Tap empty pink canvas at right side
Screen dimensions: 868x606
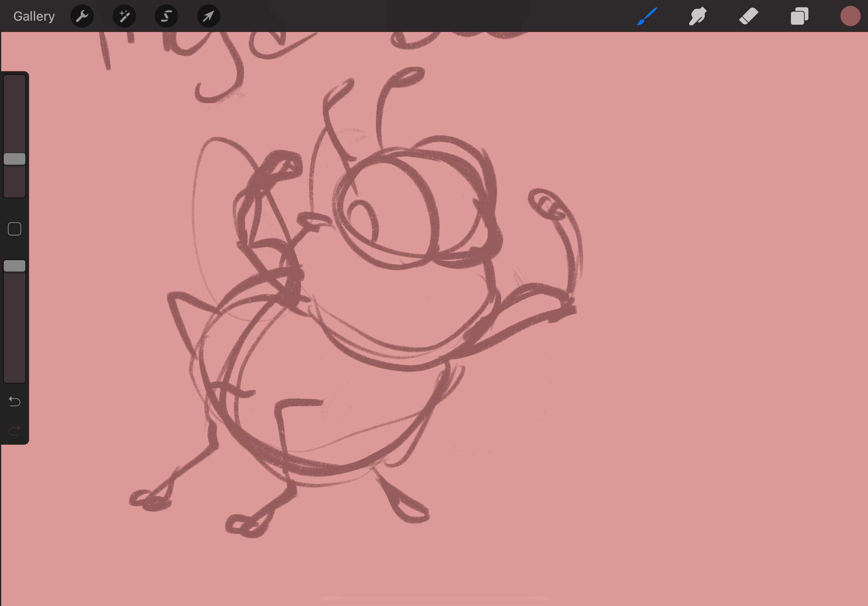tap(718, 302)
